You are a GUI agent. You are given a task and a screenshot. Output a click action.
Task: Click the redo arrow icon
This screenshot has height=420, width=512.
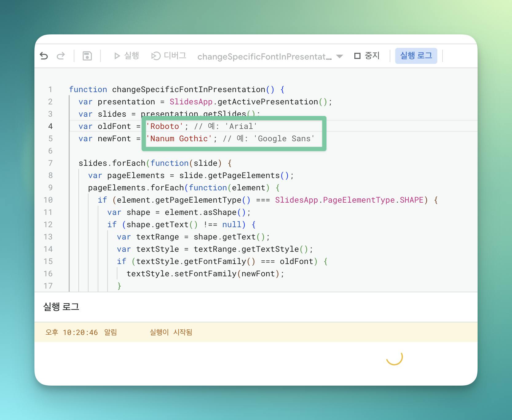point(61,56)
